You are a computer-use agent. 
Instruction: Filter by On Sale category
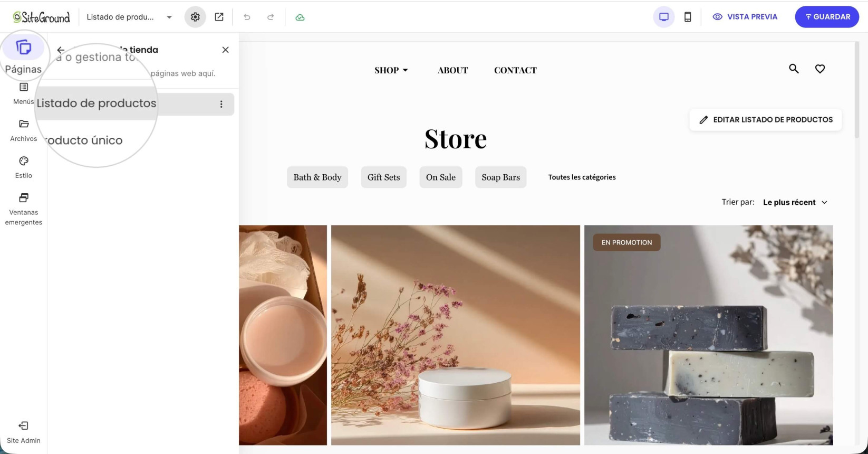[441, 177]
